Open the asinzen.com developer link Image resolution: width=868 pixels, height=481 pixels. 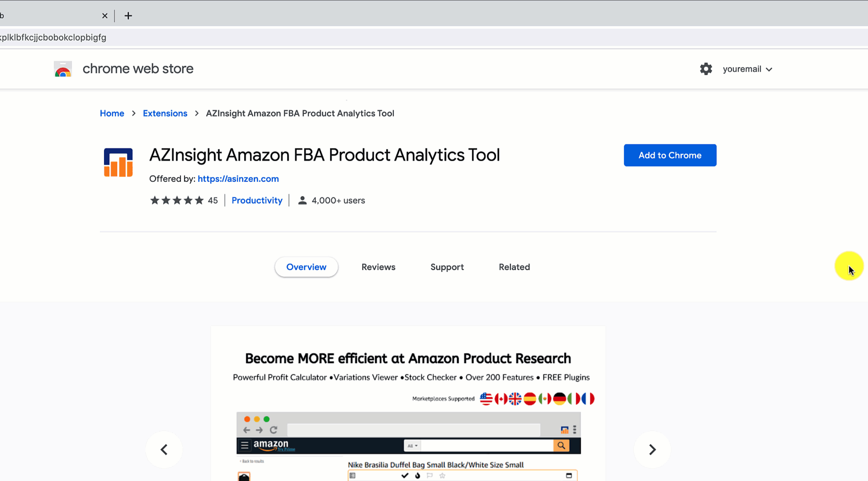238,179
